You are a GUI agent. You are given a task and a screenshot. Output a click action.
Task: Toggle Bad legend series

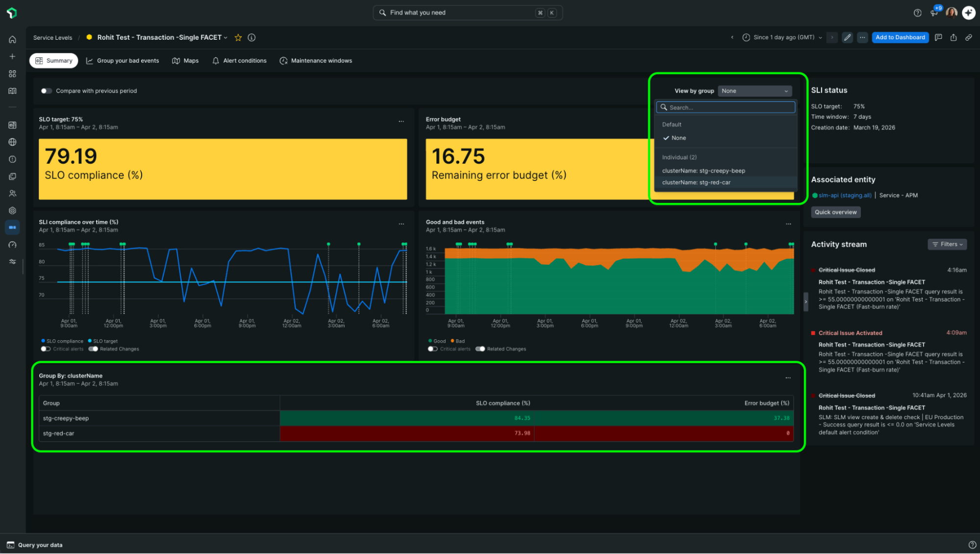[457, 341]
